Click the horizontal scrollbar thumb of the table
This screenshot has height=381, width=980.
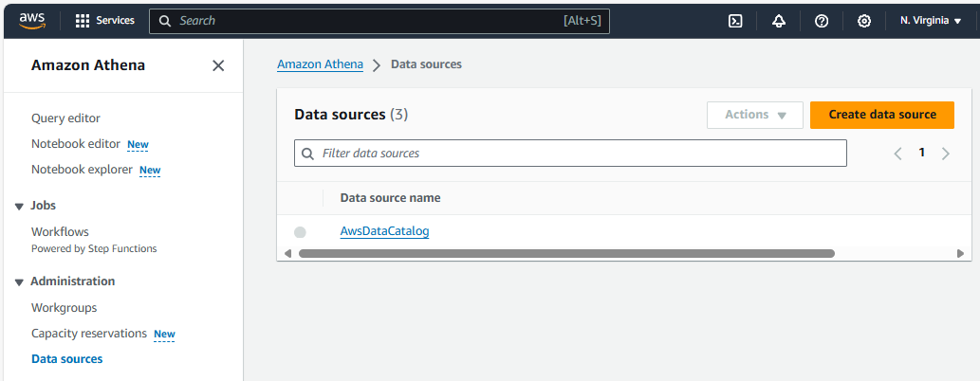point(566,254)
